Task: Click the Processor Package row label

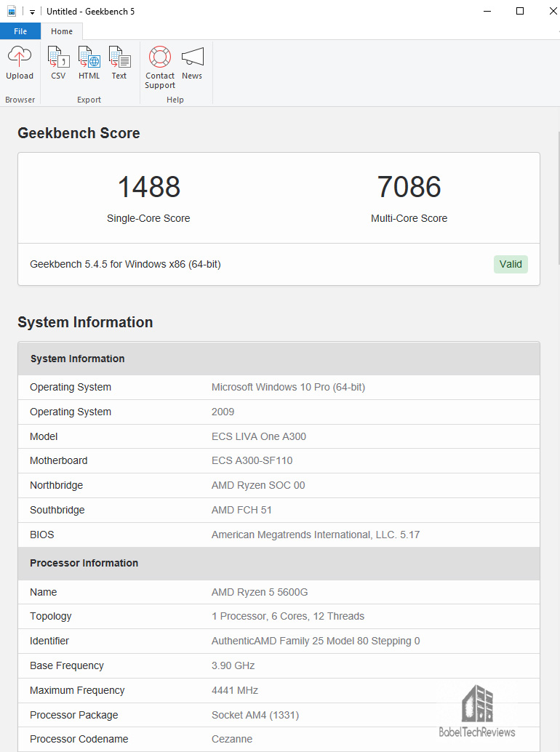Action: click(x=74, y=715)
